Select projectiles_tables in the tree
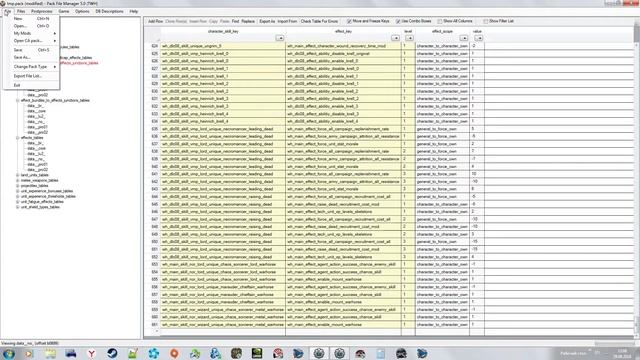Screen dimensions: 640x360 tap(34, 186)
